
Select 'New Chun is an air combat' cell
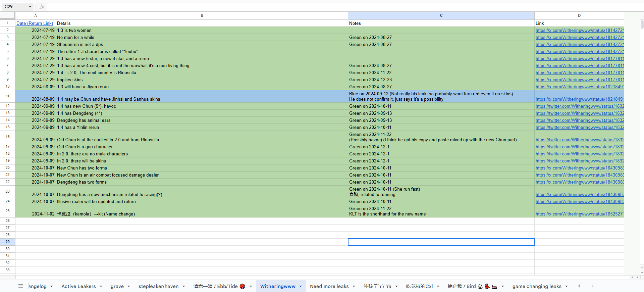202,175
